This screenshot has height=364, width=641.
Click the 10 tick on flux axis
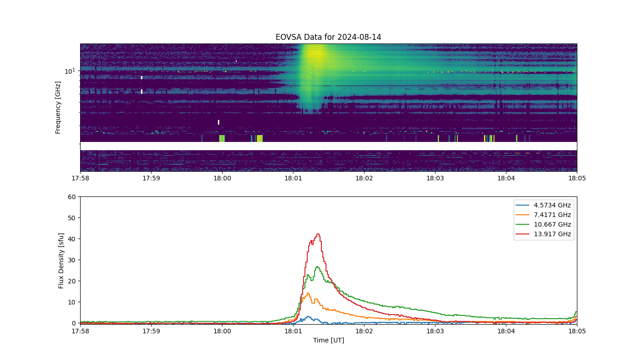click(72, 302)
